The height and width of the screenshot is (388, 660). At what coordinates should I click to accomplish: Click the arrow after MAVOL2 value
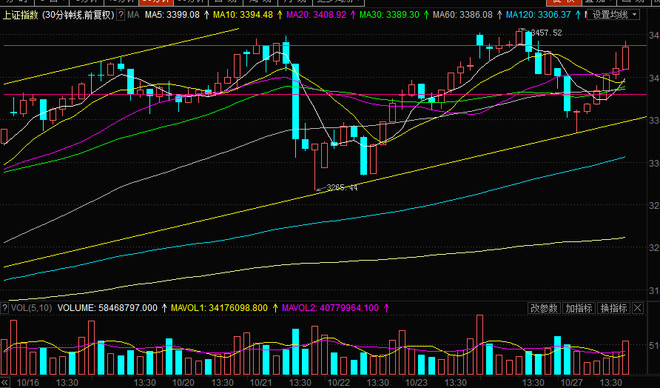click(386, 308)
